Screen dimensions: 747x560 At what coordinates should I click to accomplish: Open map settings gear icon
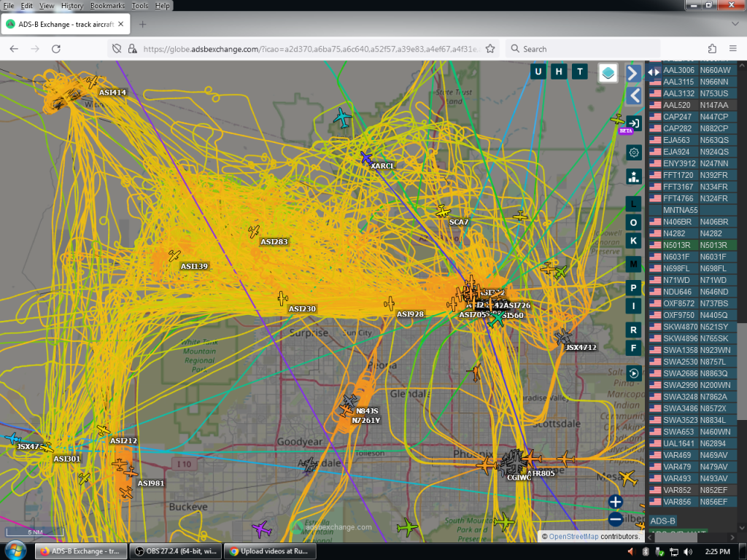click(634, 152)
